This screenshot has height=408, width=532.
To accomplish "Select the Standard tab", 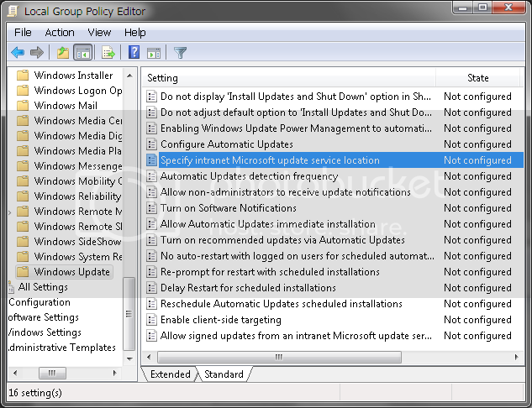I will (x=224, y=374).
